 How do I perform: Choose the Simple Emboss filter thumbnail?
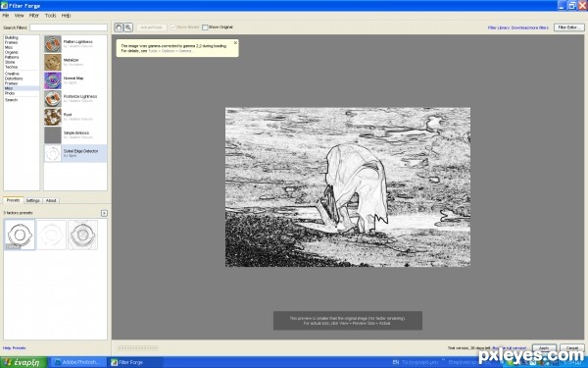53,135
